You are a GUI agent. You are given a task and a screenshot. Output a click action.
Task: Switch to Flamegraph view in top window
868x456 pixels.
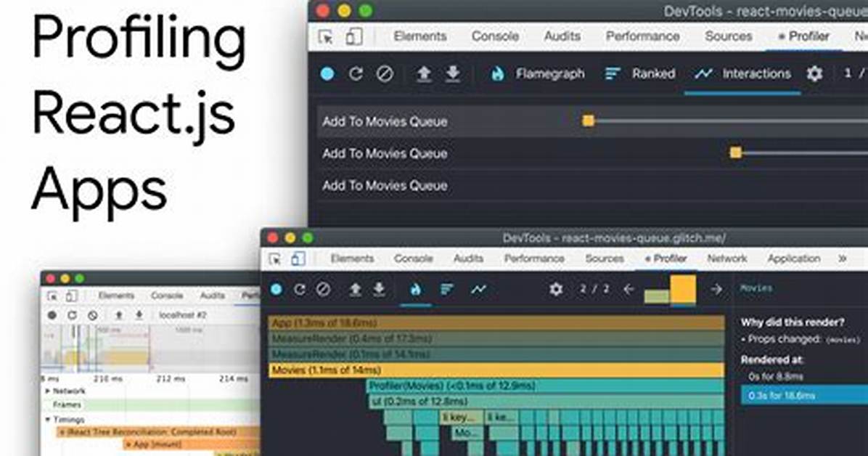(538, 73)
